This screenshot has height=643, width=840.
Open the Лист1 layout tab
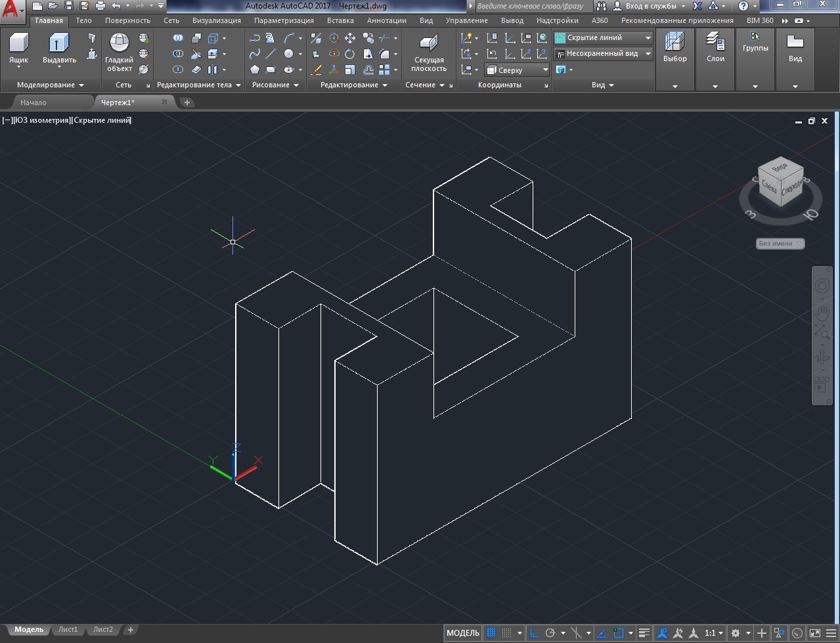coord(68,629)
